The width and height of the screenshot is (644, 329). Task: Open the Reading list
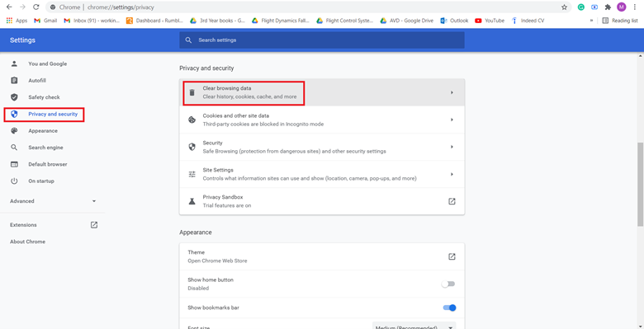pyautogui.click(x=620, y=21)
